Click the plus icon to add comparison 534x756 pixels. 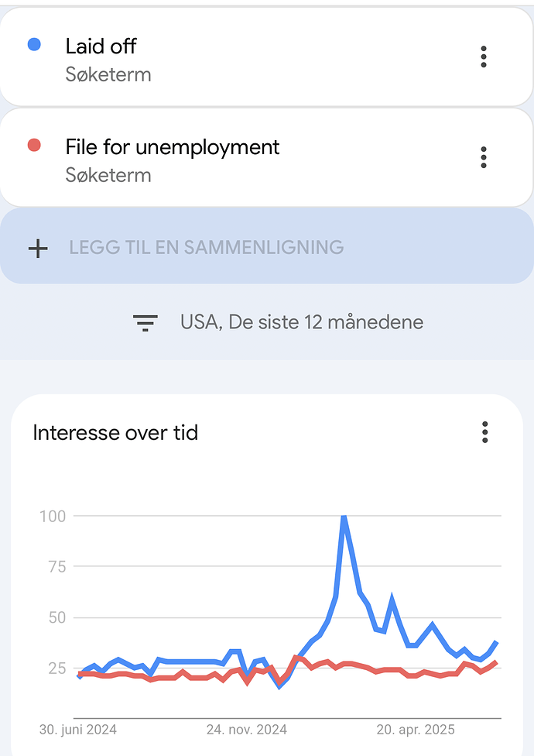tap(38, 249)
